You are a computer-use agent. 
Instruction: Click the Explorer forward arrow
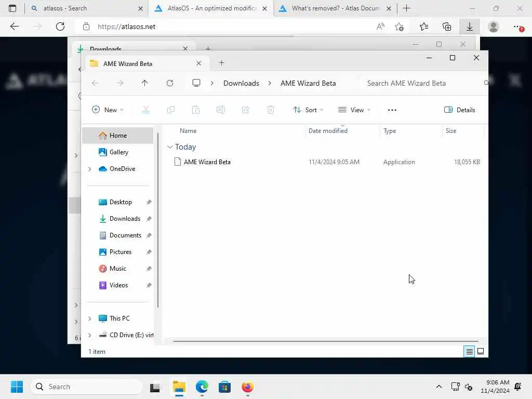point(120,83)
